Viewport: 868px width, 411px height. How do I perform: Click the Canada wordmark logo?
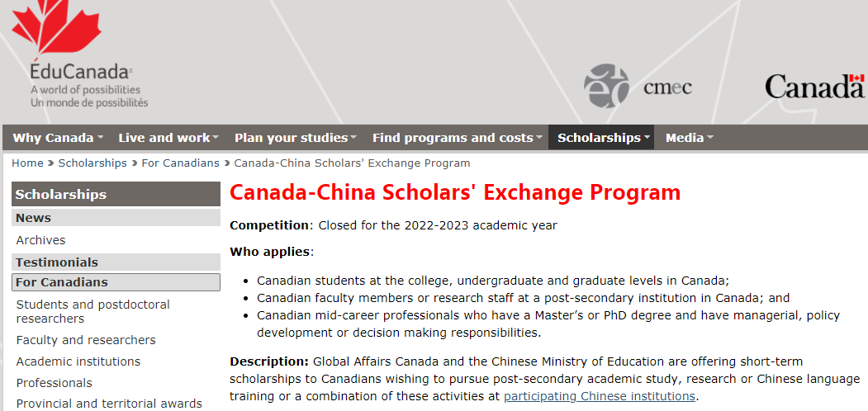pos(814,87)
